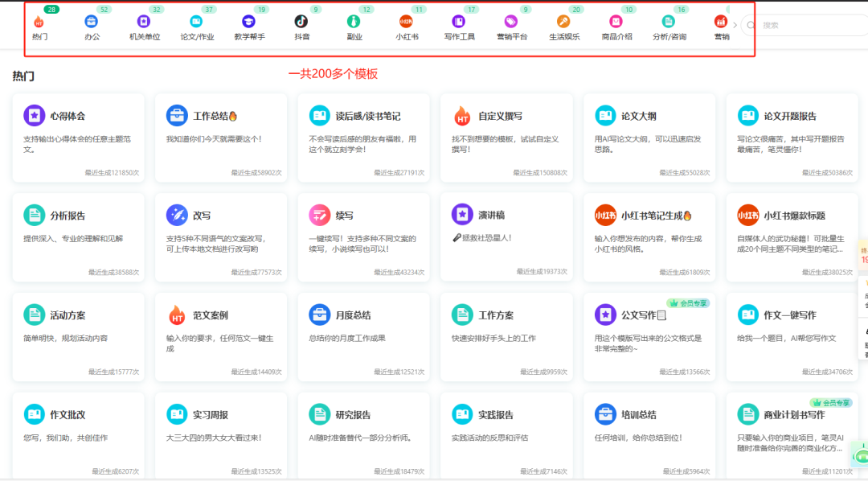
Task: Click the 活动方案 document icon
Action: pos(35,314)
